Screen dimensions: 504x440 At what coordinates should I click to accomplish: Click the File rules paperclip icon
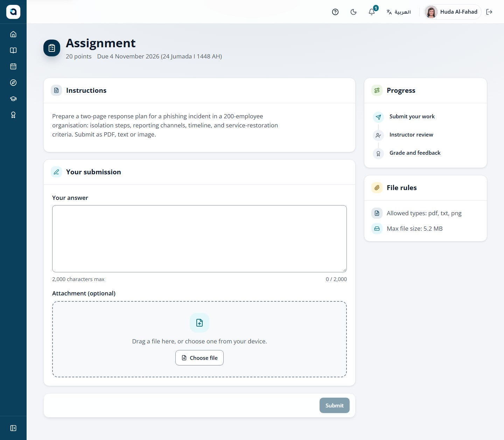377,188
